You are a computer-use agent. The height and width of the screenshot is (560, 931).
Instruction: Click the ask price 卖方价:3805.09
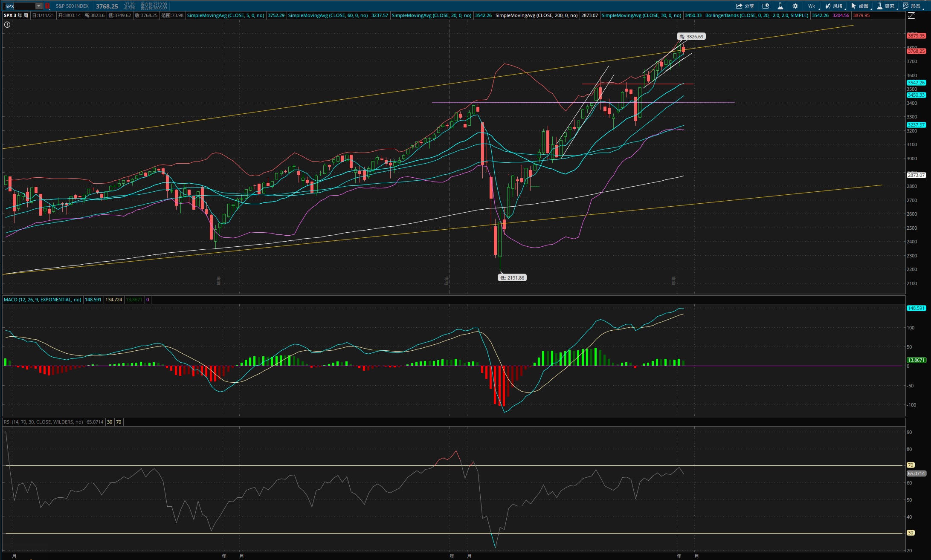point(154,8)
